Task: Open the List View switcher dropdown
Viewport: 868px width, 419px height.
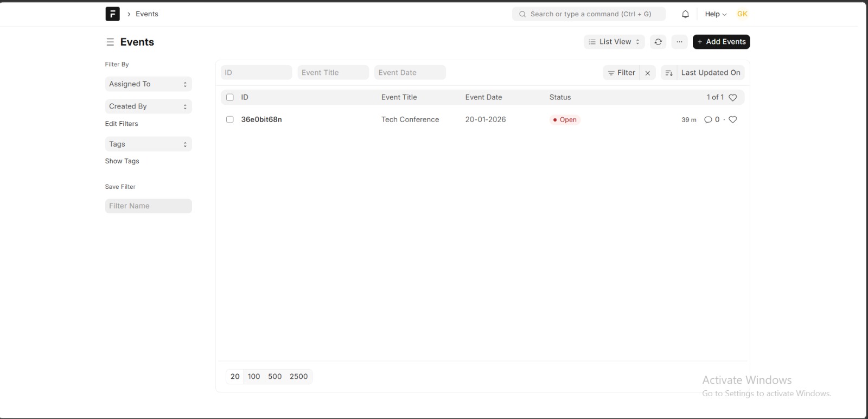Action: [614, 42]
